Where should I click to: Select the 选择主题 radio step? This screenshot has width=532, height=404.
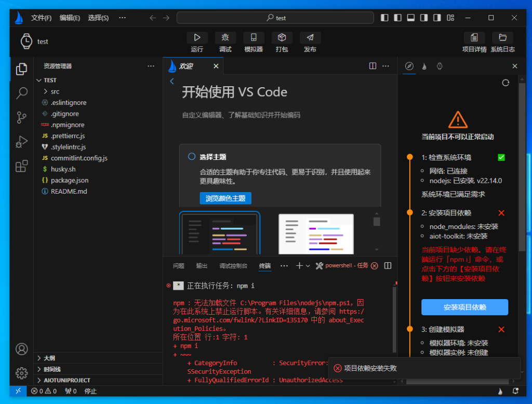pos(192,156)
